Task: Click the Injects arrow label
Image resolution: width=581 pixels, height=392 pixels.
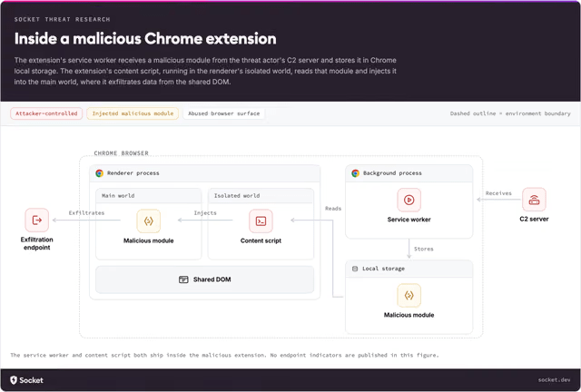Action: pos(205,212)
